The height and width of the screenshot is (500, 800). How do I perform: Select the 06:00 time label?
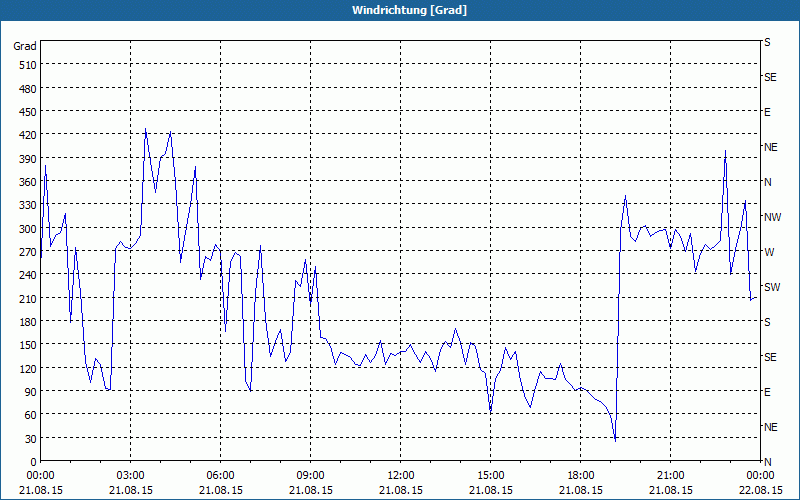pos(220,476)
